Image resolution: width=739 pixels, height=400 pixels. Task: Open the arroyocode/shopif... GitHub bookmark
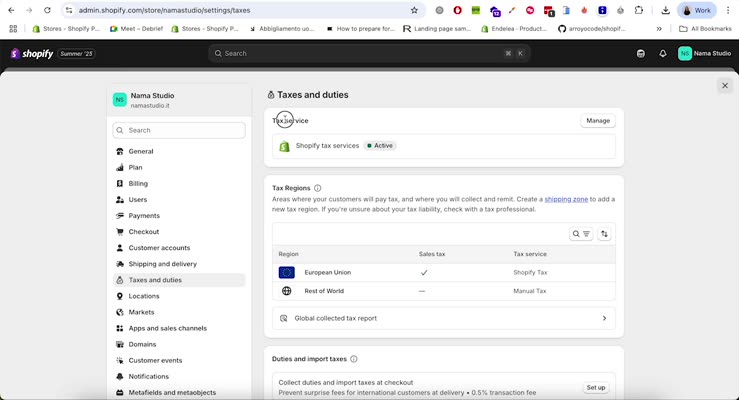(x=591, y=29)
